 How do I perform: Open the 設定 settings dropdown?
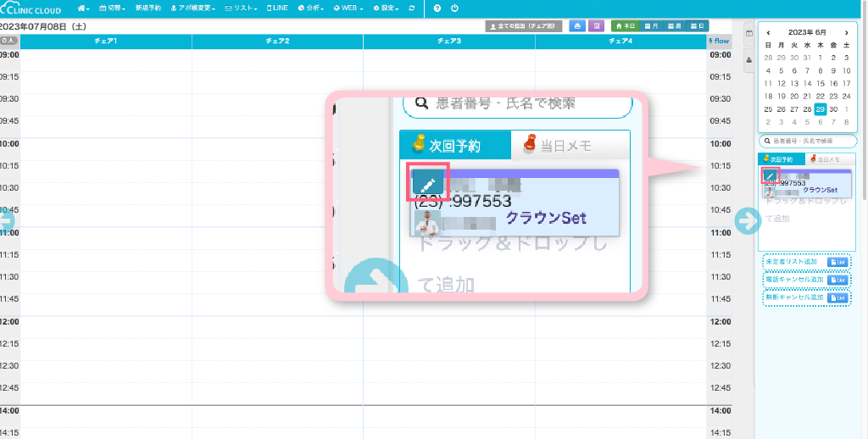[x=386, y=8]
